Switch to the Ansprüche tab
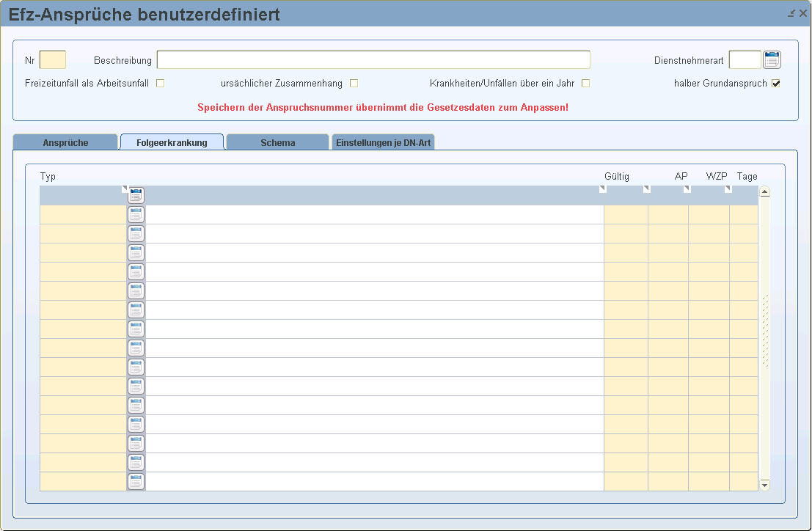Screen dimensions: 812x531 pos(65,142)
